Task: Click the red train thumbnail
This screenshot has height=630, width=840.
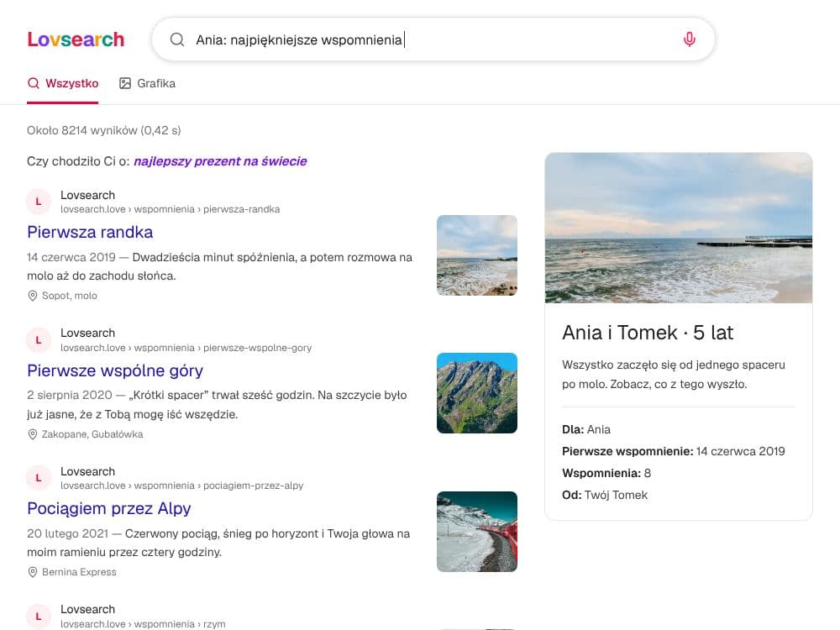Action: point(477,532)
